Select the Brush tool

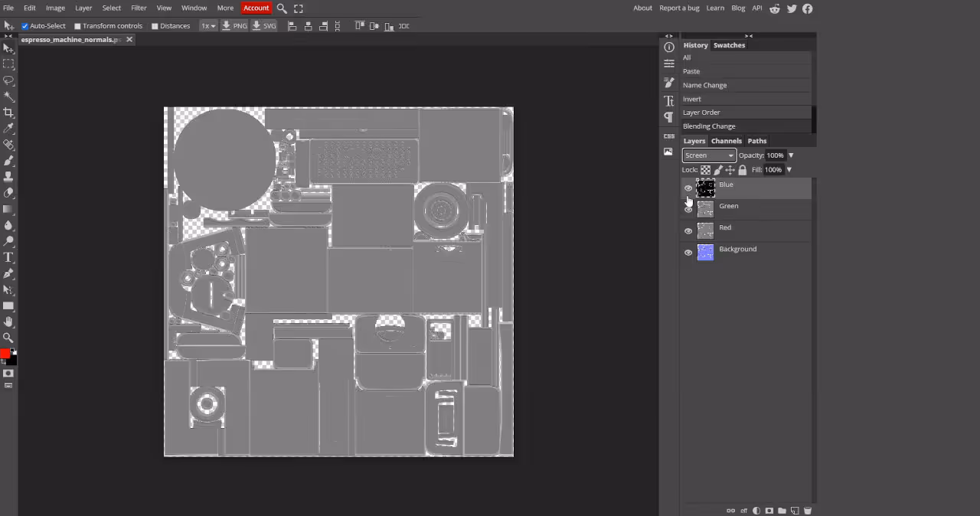click(x=9, y=162)
